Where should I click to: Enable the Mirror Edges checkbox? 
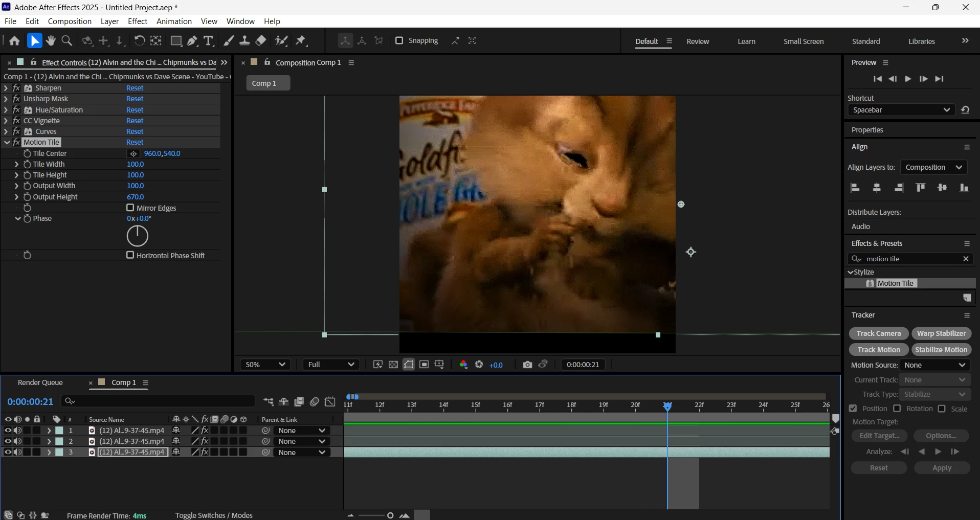pyautogui.click(x=130, y=208)
